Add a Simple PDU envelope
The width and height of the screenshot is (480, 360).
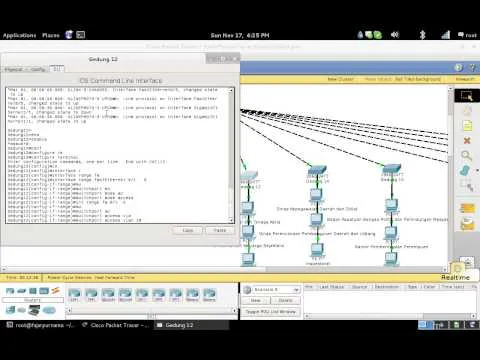coord(467,208)
